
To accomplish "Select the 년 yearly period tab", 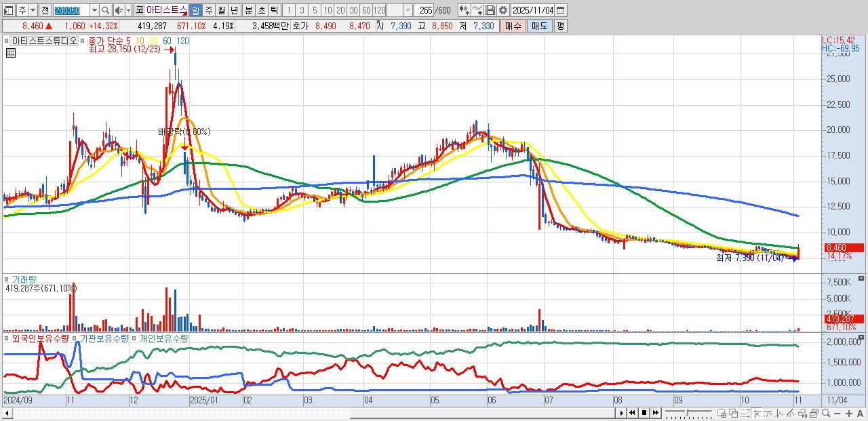I will 234,10.
